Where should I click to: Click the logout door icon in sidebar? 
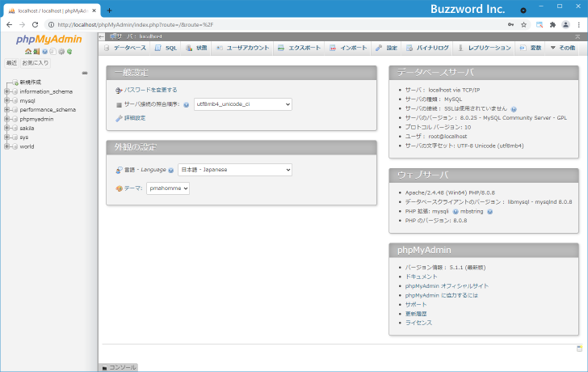36,52
